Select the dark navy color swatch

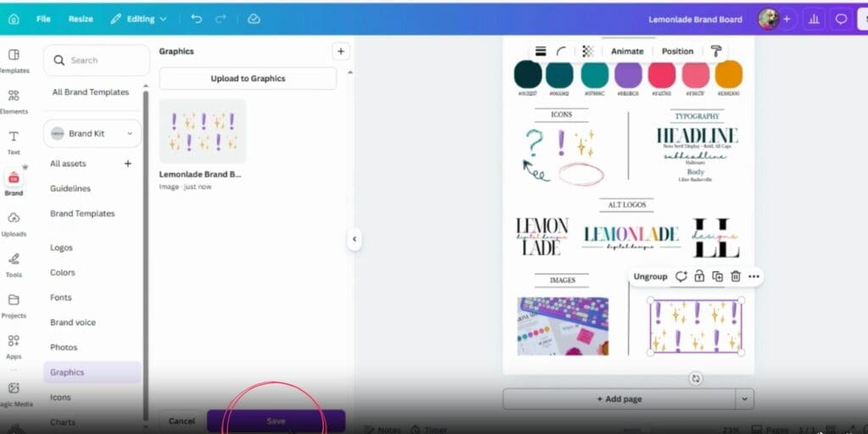point(528,75)
